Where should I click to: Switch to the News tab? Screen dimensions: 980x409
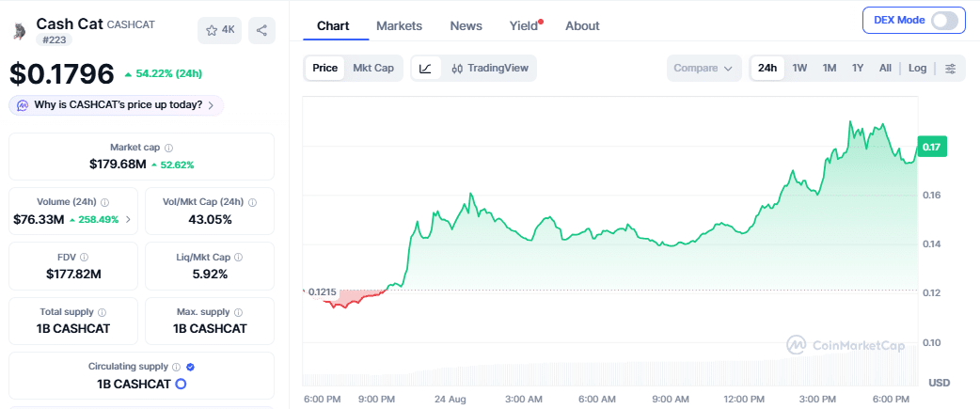coord(466,25)
